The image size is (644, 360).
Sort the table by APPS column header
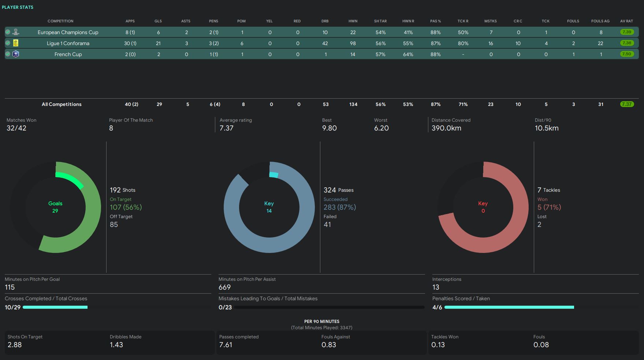click(x=130, y=21)
